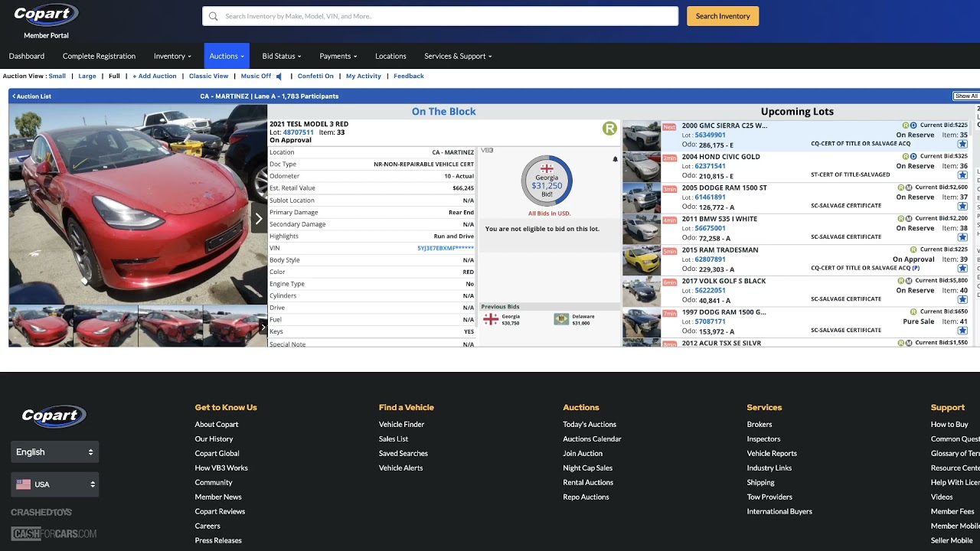Open footer Today's Auctions link
The image size is (980, 551).
pyautogui.click(x=590, y=424)
